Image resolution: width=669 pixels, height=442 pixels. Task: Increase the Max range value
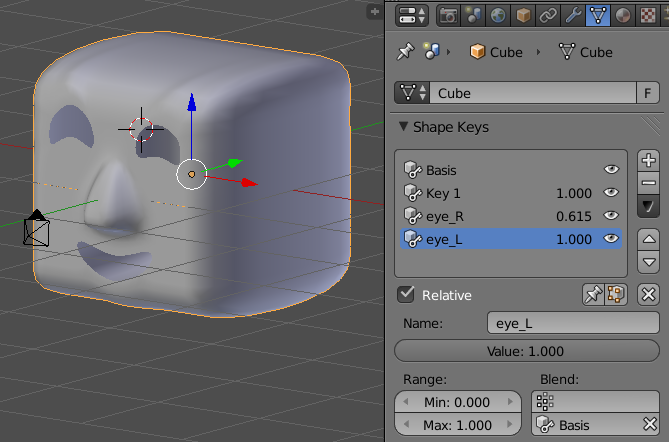[510, 425]
